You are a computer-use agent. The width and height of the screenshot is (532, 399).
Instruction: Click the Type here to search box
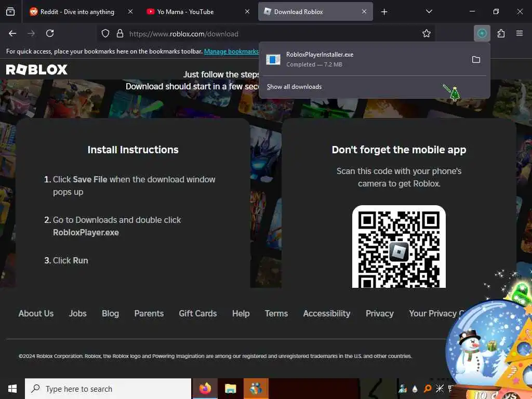click(x=108, y=389)
